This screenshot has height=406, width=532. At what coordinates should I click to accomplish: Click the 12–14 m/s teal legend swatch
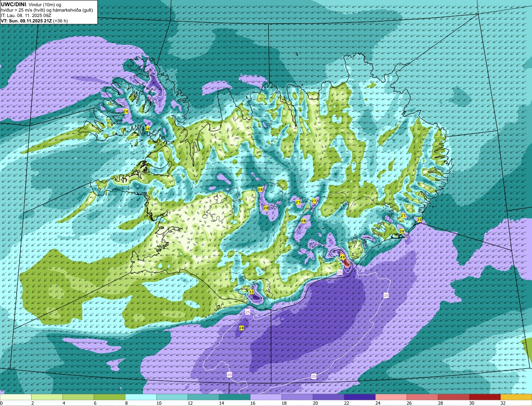203,397
